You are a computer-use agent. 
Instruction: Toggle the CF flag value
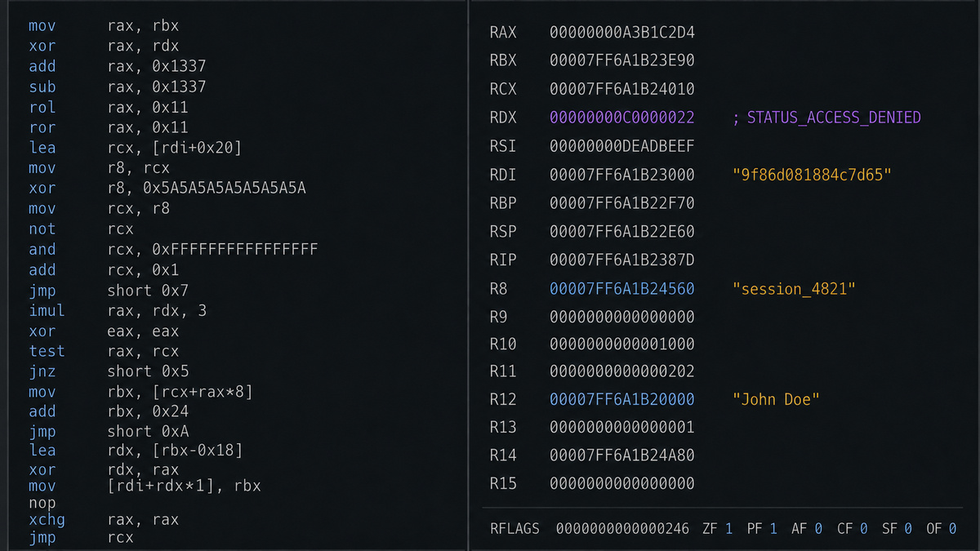point(863,528)
